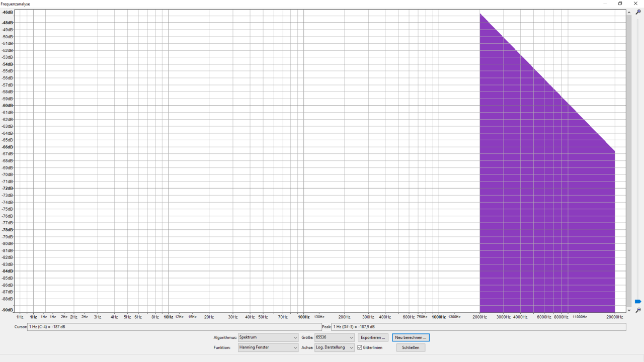Click the scrollbar down arrow
This screenshot has width=644, height=362.
[x=629, y=310]
